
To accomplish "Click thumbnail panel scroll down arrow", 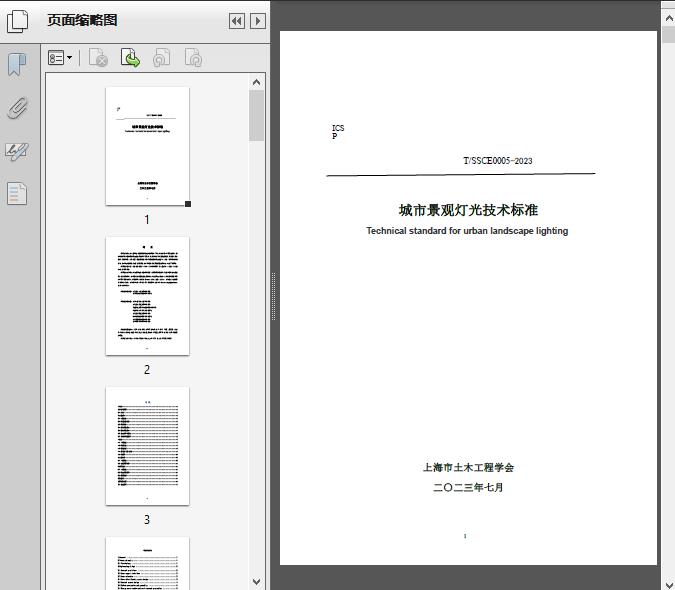I will pyautogui.click(x=257, y=582).
